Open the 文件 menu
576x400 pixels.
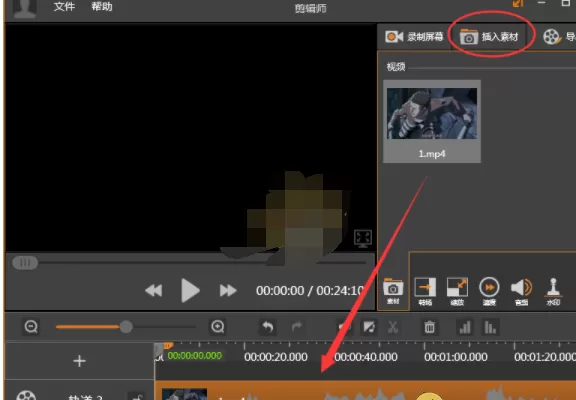[64, 7]
